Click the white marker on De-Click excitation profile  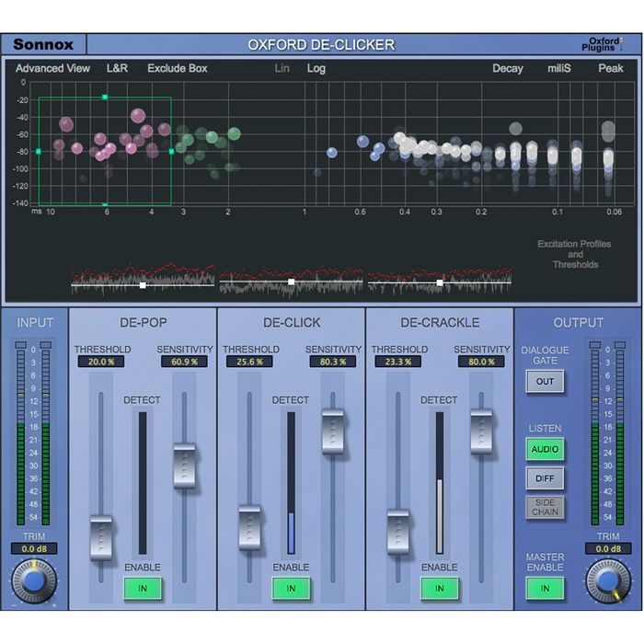point(292,282)
